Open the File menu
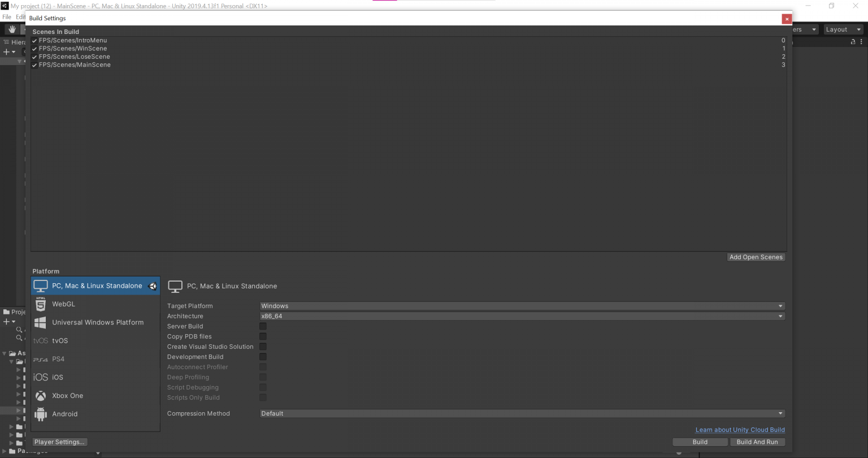Image resolution: width=868 pixels, height=458 pixels. point(6,17)
